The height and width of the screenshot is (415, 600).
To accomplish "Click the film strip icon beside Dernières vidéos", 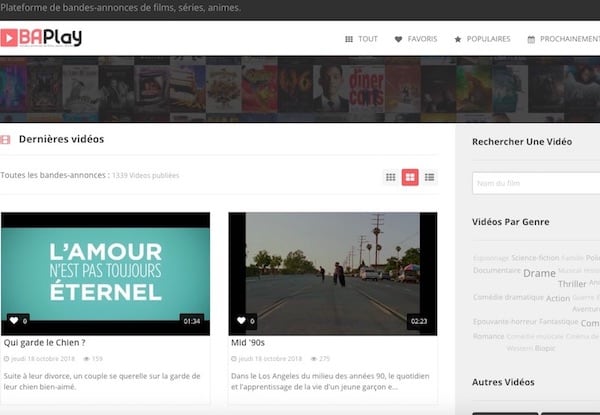I will (x=5, y=140).
